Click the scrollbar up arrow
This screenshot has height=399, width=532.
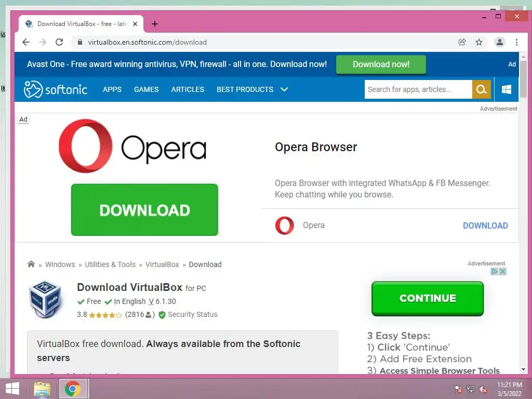pyautogui.click(x=523, y=57)
